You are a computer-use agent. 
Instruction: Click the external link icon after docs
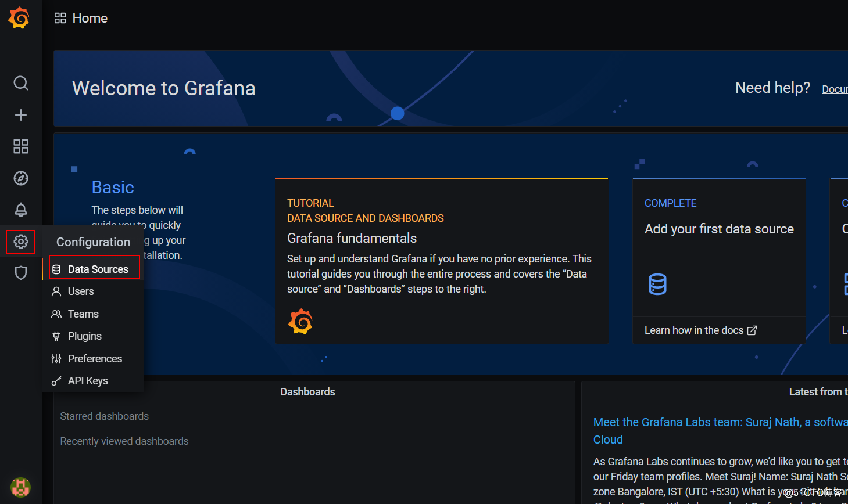pos(752,330)
